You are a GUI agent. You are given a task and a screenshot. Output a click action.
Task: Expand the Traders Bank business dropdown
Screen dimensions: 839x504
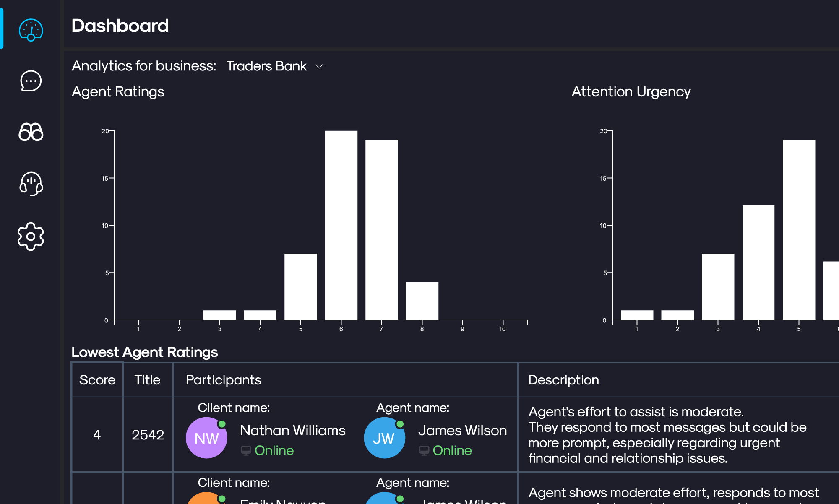(320, 66)
